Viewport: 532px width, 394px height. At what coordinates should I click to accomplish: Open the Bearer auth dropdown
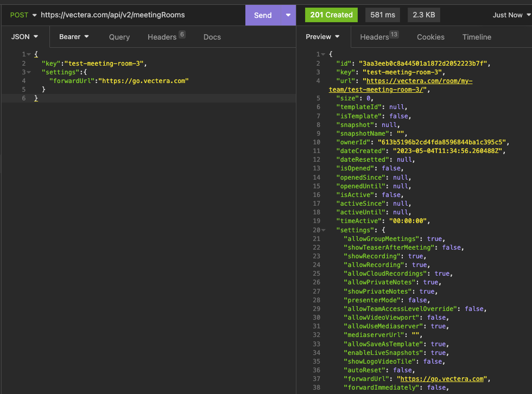pyautogui.click(x=74, y=36)
